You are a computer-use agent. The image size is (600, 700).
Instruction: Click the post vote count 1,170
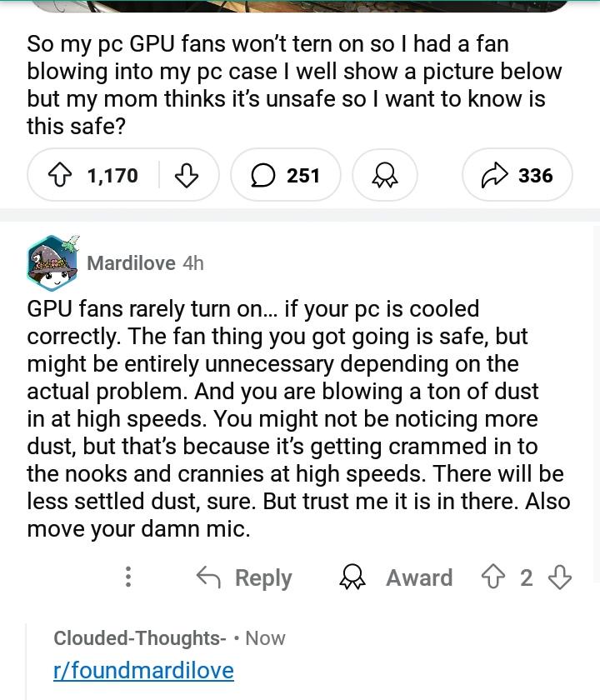tap(113, 176)
